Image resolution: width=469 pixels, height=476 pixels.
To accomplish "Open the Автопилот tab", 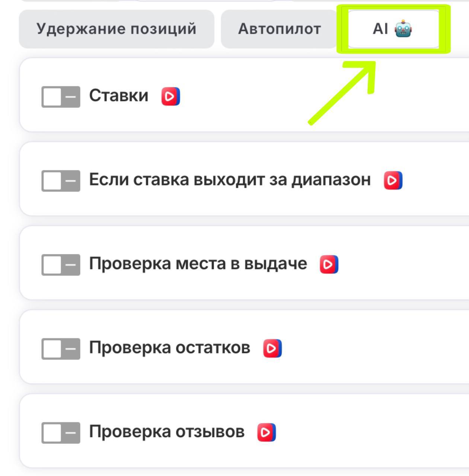I will tap(279, 29).
